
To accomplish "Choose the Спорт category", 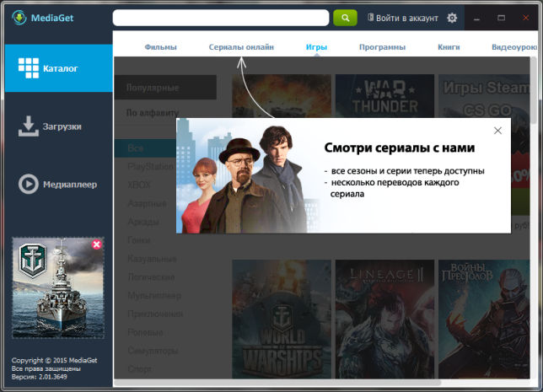I will pos(140,369).
